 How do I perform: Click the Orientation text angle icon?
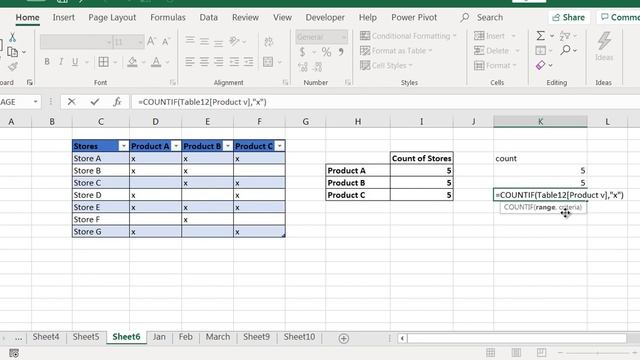coord(234,41)
